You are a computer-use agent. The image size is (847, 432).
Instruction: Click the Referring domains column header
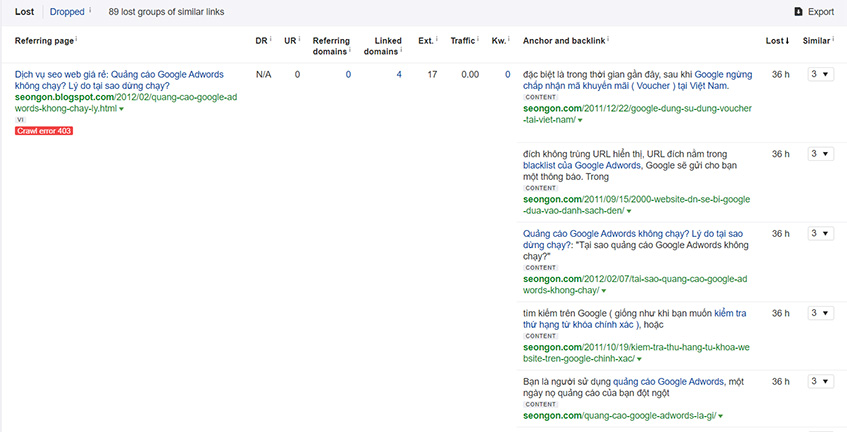(331, 46)
